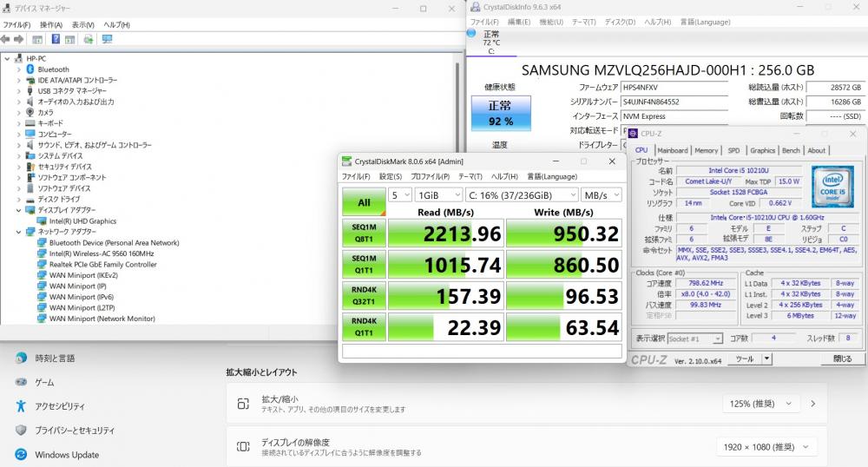This screenshot has height=467, width=868.
Task: Open the Tools dropdown arrow in CPU-Z
Action: tap(767, 358)
